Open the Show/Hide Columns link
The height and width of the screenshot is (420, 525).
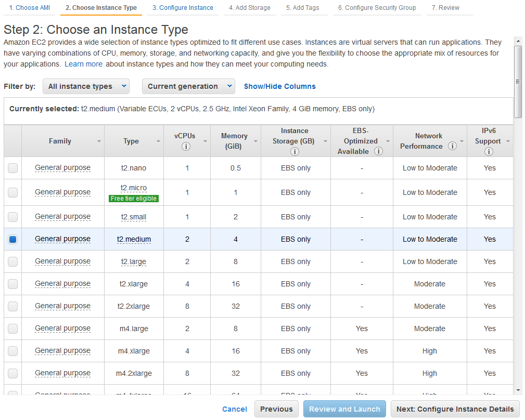pyautogui.click(x=280, y=86)
